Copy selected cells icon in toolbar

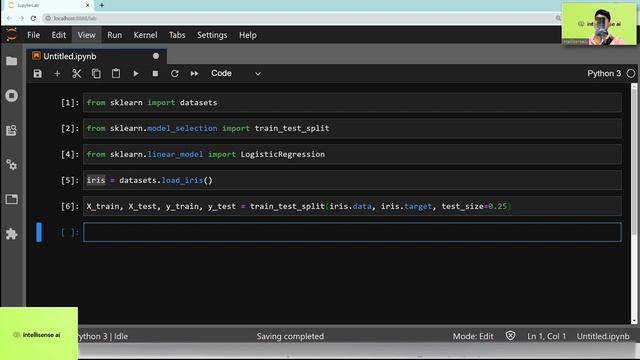tap(96, 73)
